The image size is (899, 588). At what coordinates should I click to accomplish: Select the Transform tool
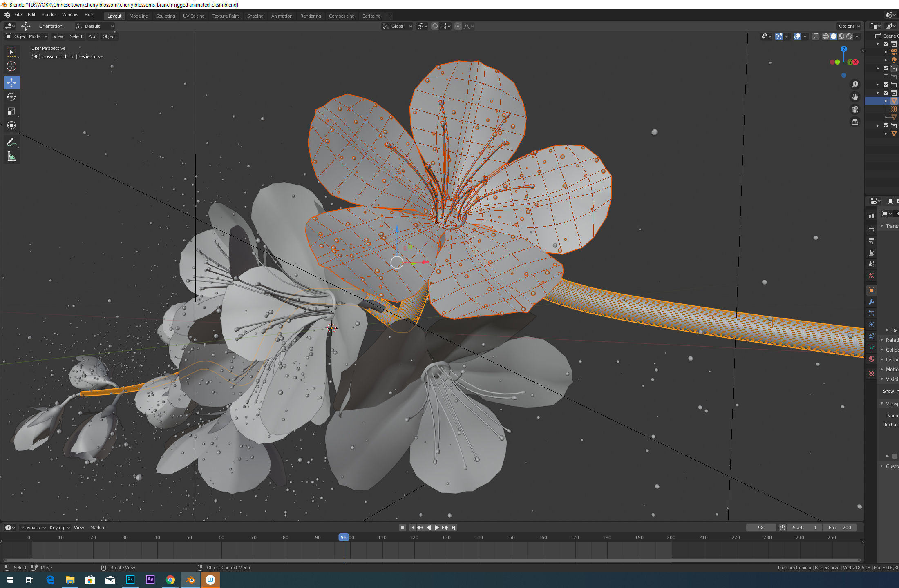pyautogui.click(x=11, y=125)
